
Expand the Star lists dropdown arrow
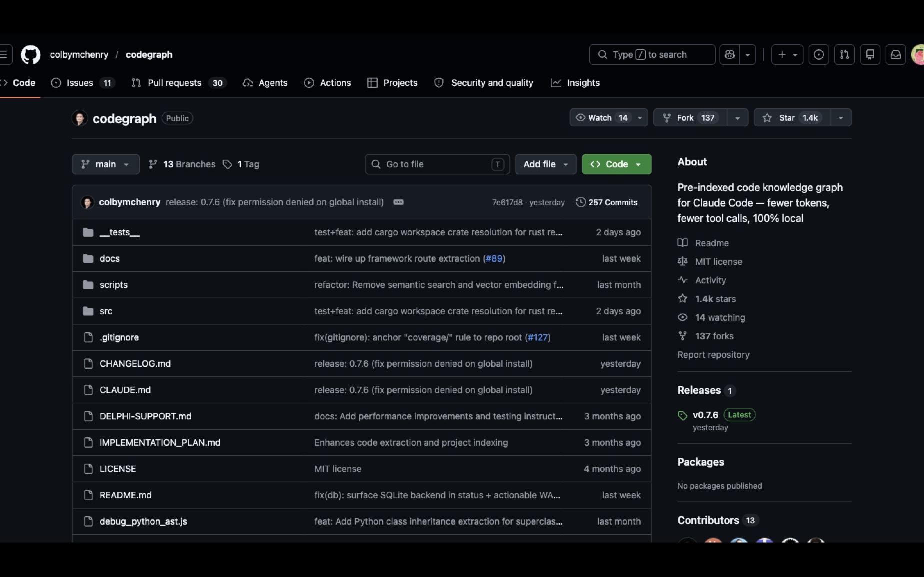point(841,118)
